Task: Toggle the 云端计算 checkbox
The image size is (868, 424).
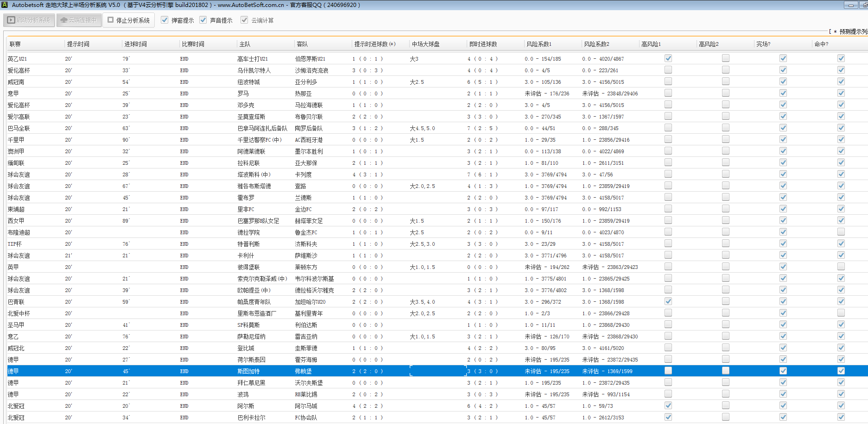Action: pos(244,20)
